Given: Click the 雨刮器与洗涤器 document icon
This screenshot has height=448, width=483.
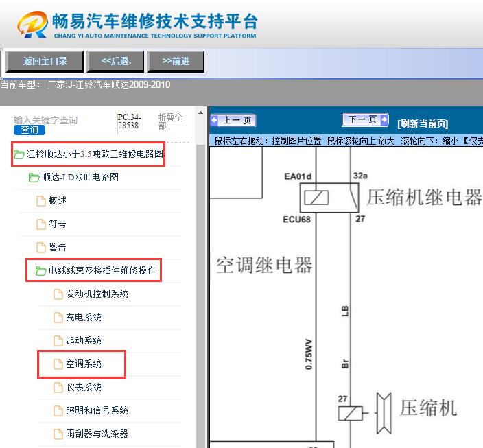Looking at the screenshot, I should [58, 434].
